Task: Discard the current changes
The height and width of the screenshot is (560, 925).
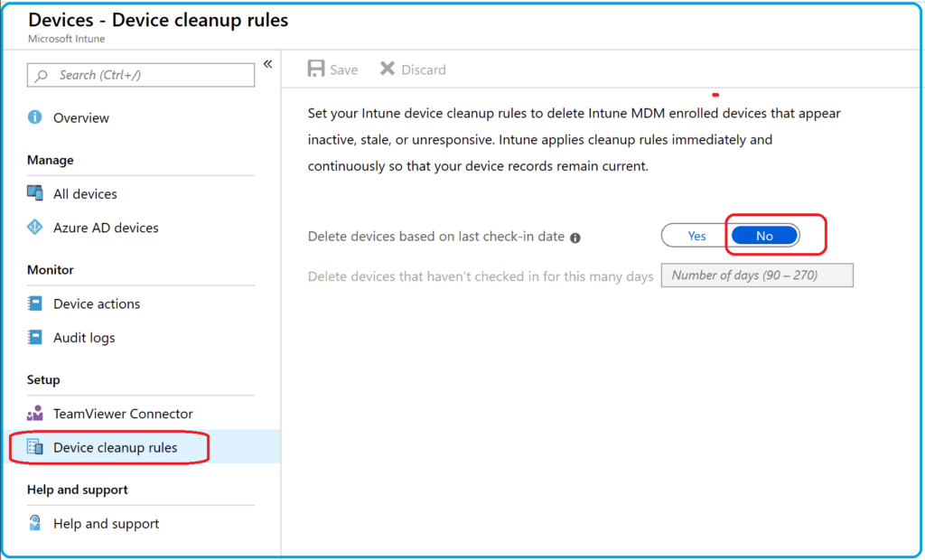Action: [x=412, y=69]
